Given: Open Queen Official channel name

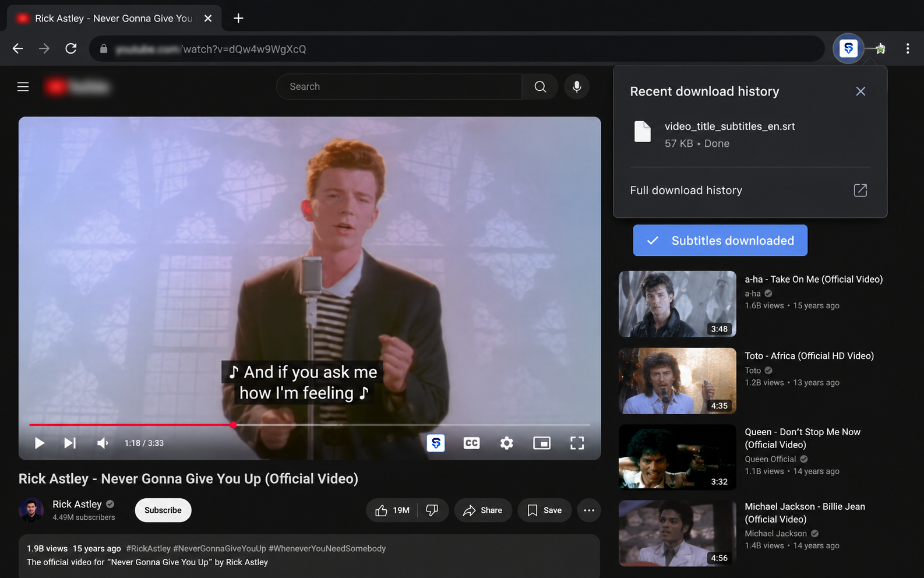Looking at the screenshot, I should 770,459.
